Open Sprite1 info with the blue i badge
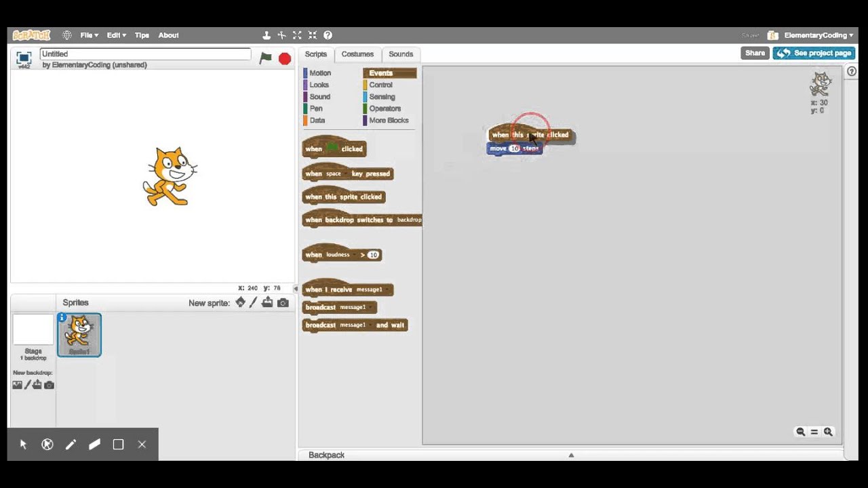This screenshot has height=488, width=868. [62, 317]
